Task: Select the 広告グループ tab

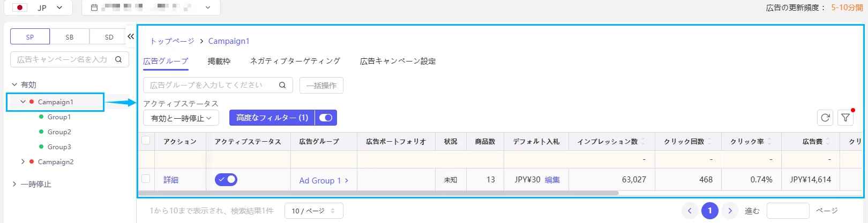Action: pyautogui.click(x=166, y=61)
